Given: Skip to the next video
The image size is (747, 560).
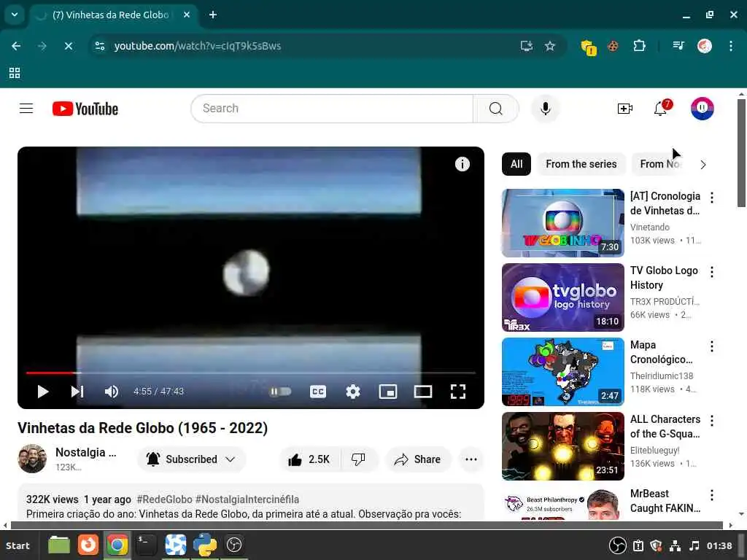Looking at the screenshot, I should (x=77, y=392).
